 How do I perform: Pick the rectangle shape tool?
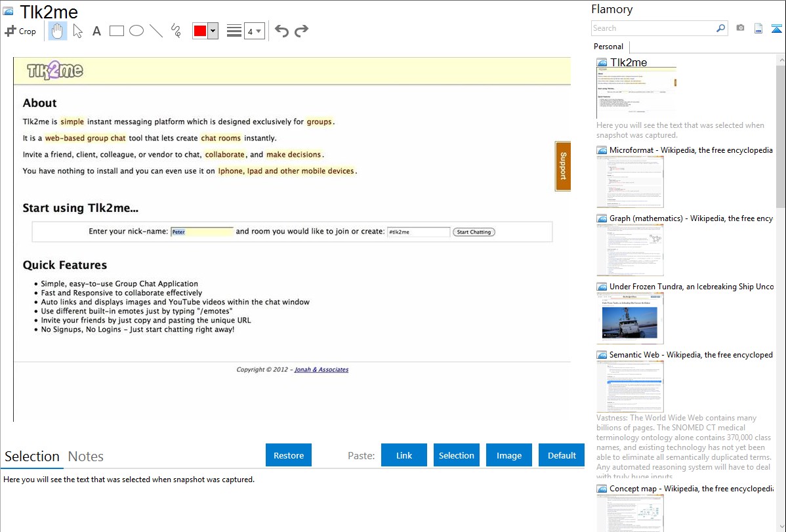117,31
